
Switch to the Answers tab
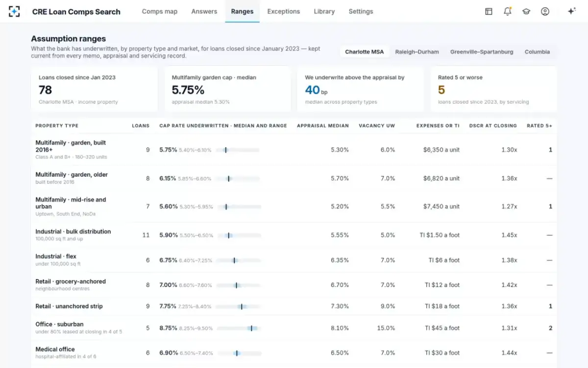(204, 11)
